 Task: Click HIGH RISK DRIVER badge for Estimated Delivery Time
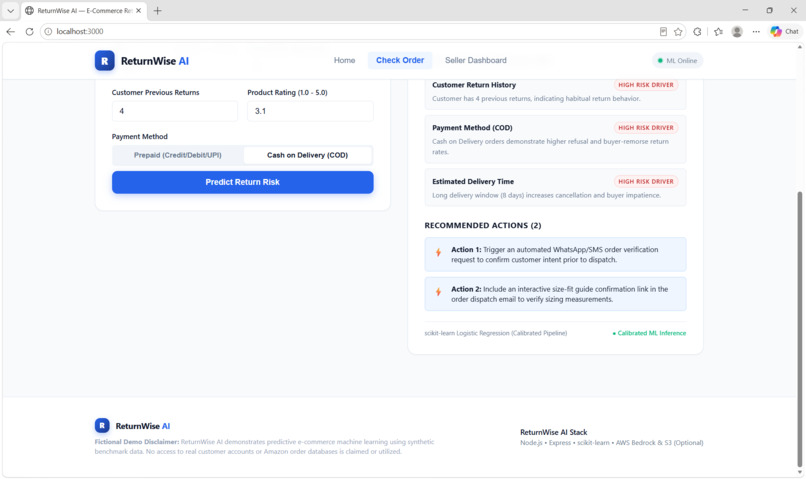click(646, 181)
